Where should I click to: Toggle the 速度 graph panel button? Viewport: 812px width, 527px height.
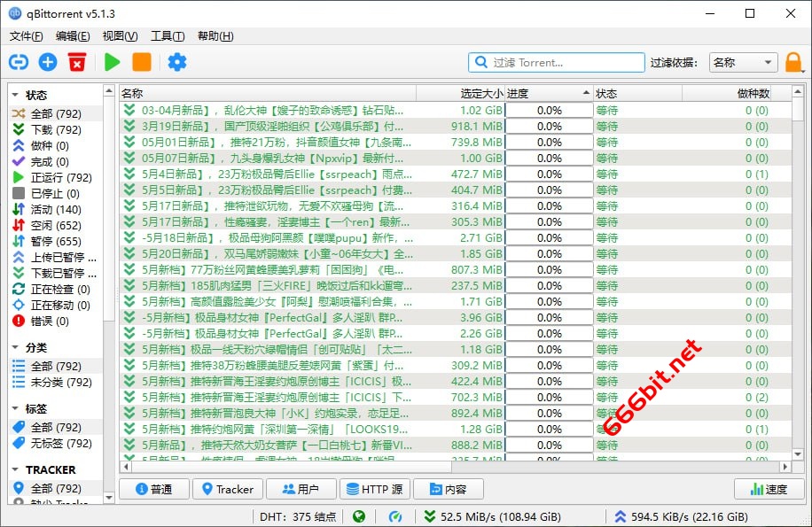[769, 489]
